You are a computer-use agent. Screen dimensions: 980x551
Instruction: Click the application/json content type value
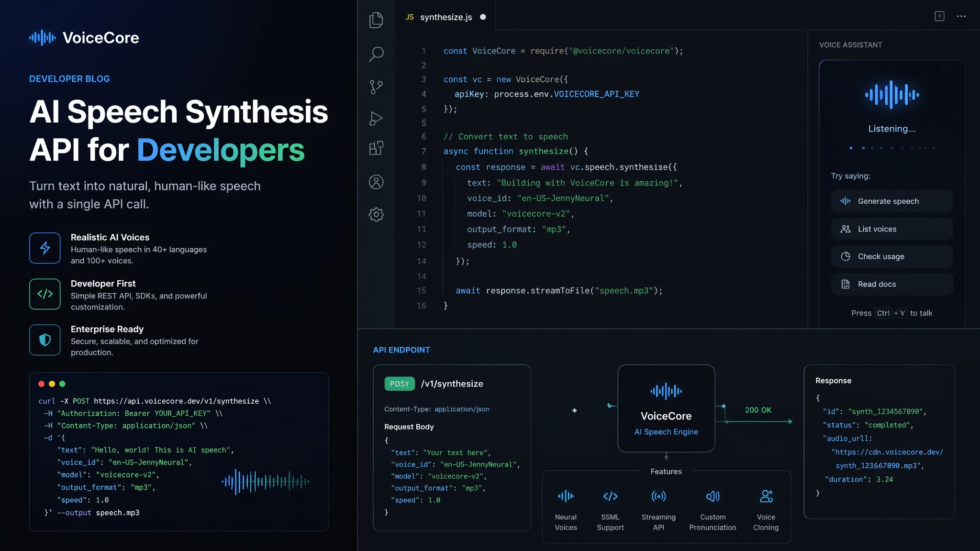(462, 409)
